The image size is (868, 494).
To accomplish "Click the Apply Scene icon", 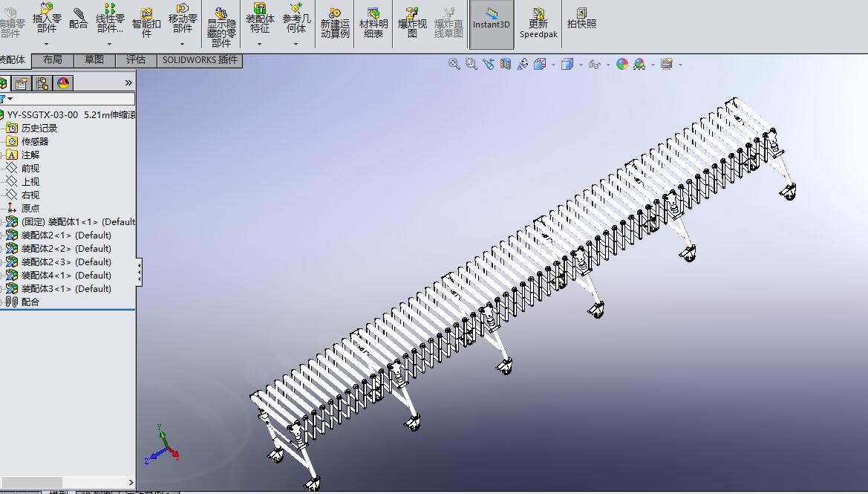I will point(639,64).
